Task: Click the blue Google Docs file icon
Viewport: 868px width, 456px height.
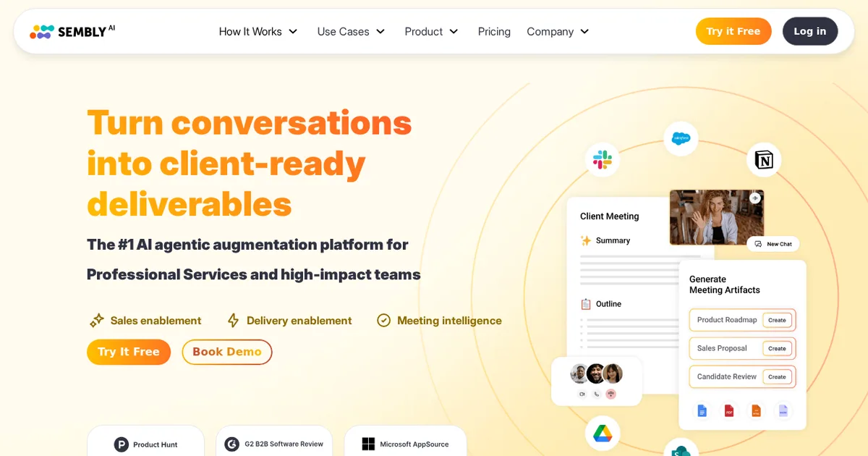Action: (x=702, y=410)
